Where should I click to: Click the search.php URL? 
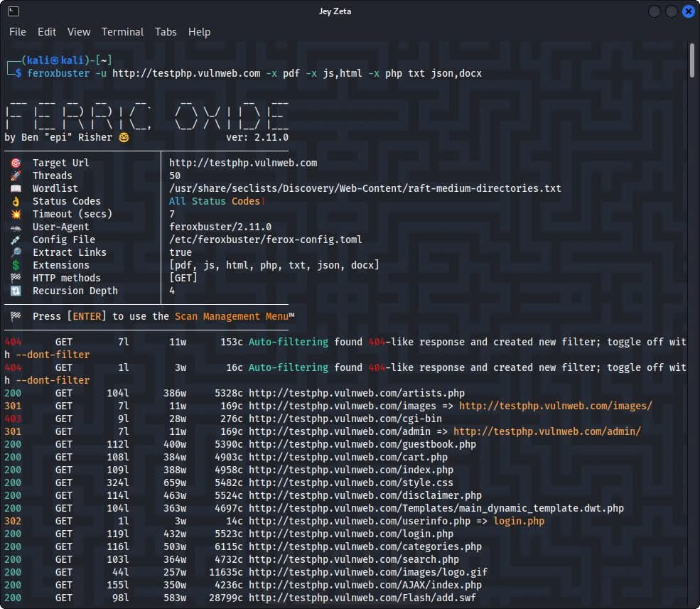354,559
